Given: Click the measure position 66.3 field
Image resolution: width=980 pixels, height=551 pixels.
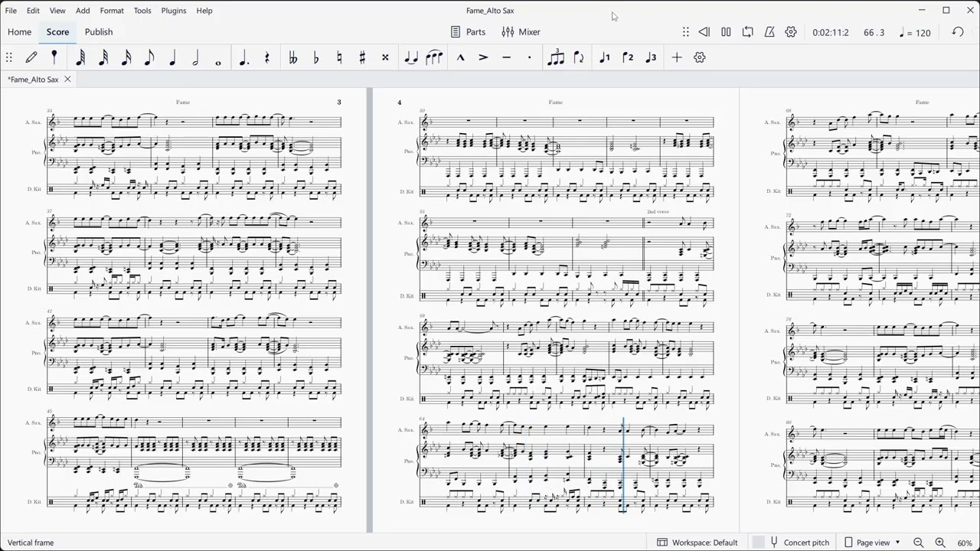Looking at the screenshot, I should coord(874,33).
